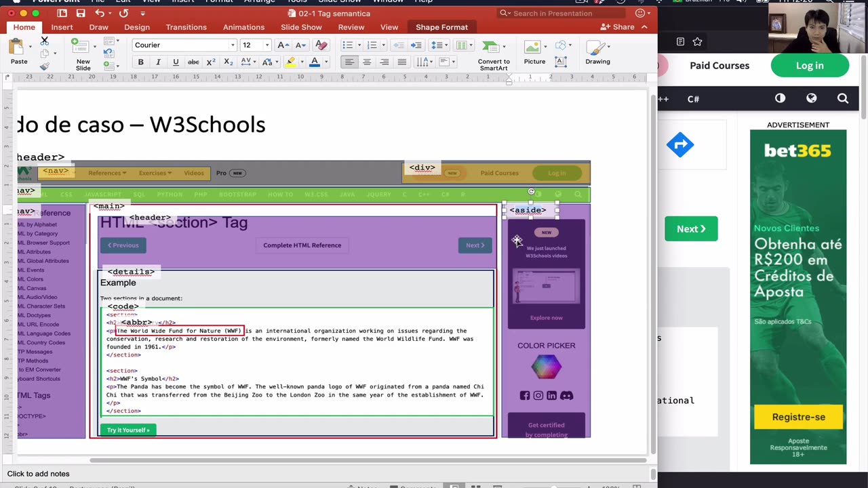868x488 pixels.
Task: Click the W3Schools globe translate icon
Action: point(812,98)
